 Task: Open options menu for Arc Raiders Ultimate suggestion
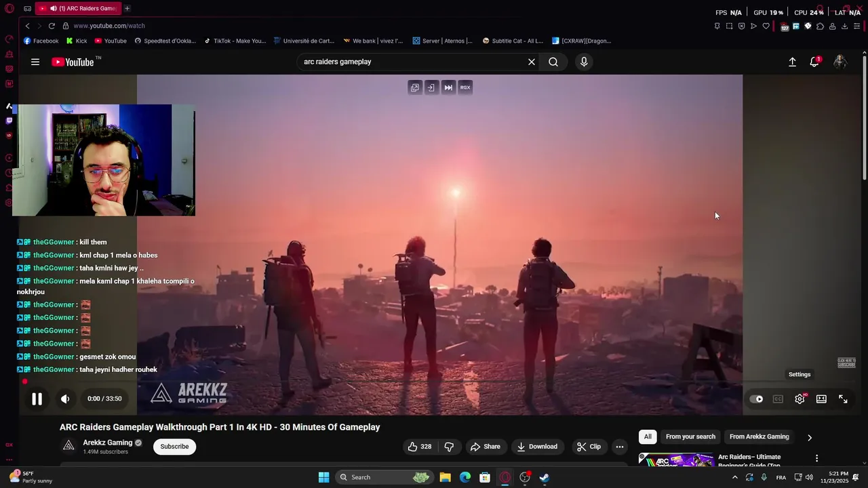pos(816,459)
